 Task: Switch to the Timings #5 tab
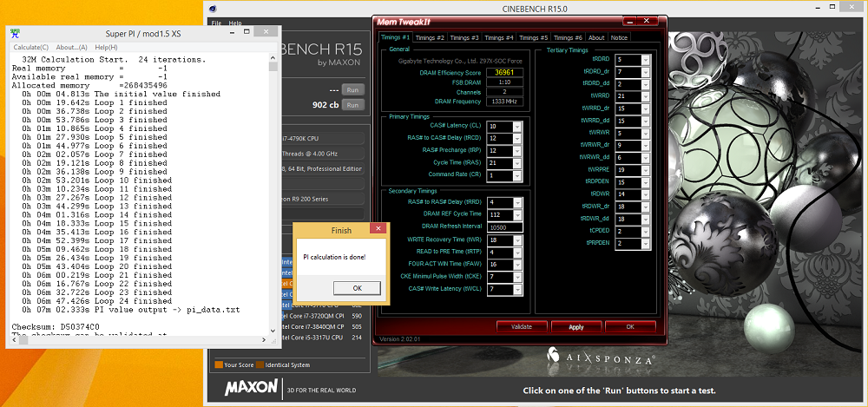[x=533, y=37]
